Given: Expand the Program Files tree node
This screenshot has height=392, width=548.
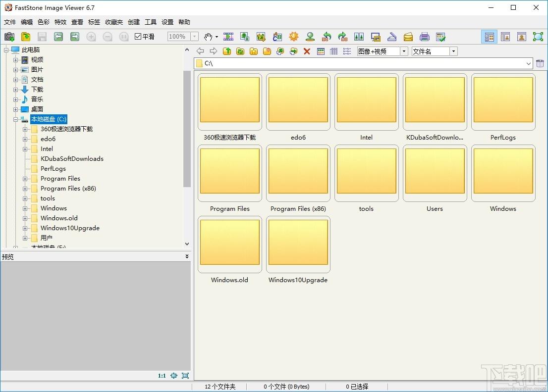Looking at the screenshot, I should 25,179.
